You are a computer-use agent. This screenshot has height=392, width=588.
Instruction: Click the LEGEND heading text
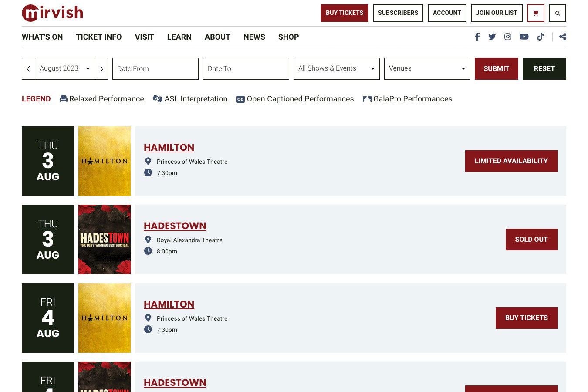(36, 99)
